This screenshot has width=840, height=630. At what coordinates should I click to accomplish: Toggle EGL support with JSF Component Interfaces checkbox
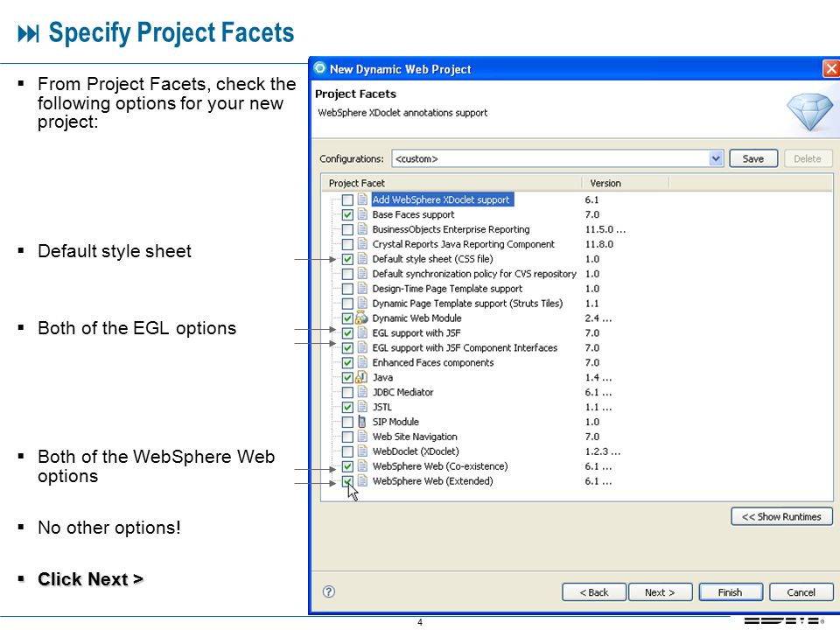(347, 348)
